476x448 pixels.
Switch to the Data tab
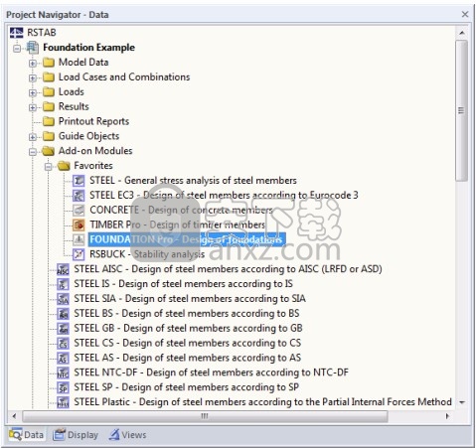point(27,434)
